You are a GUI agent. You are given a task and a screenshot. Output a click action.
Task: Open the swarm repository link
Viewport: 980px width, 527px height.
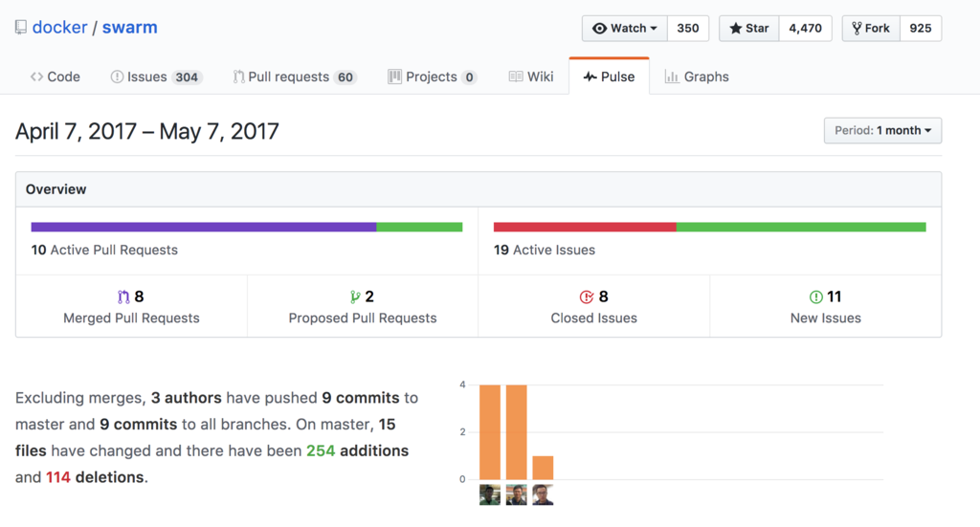[x=129, y=28]
